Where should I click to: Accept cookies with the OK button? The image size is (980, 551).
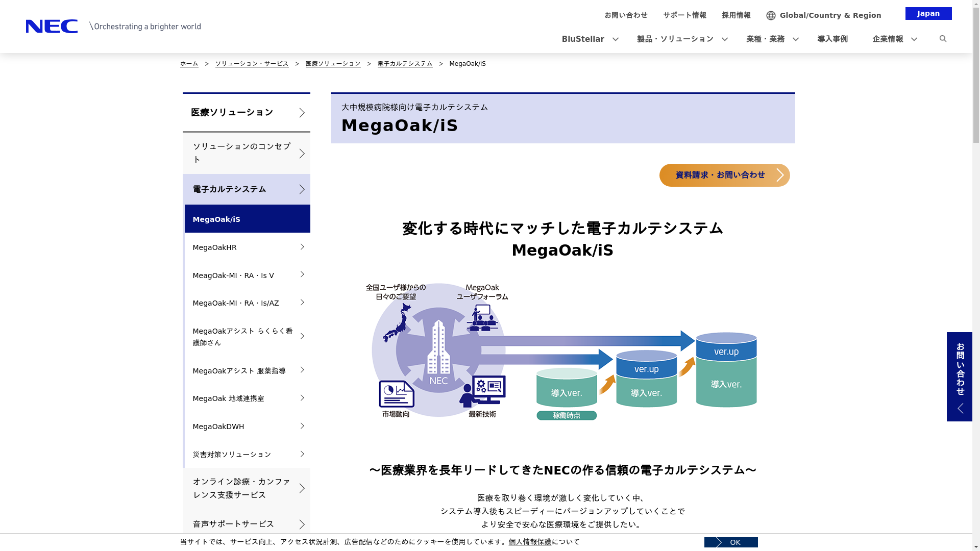point(731,542)
